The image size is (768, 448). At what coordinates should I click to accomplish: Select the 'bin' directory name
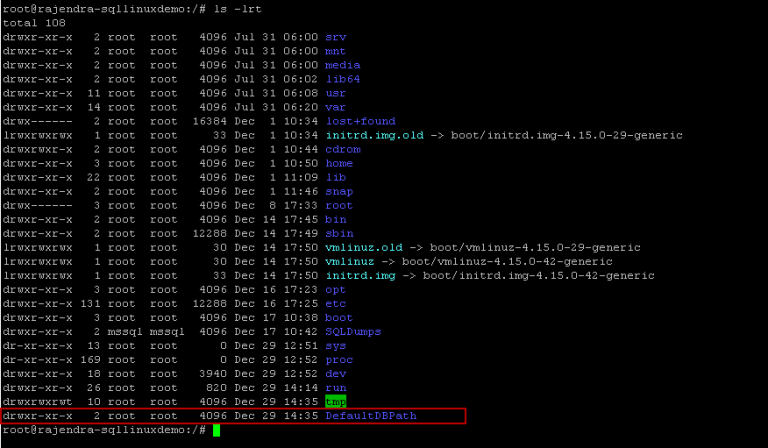click(x=336, y=220)
